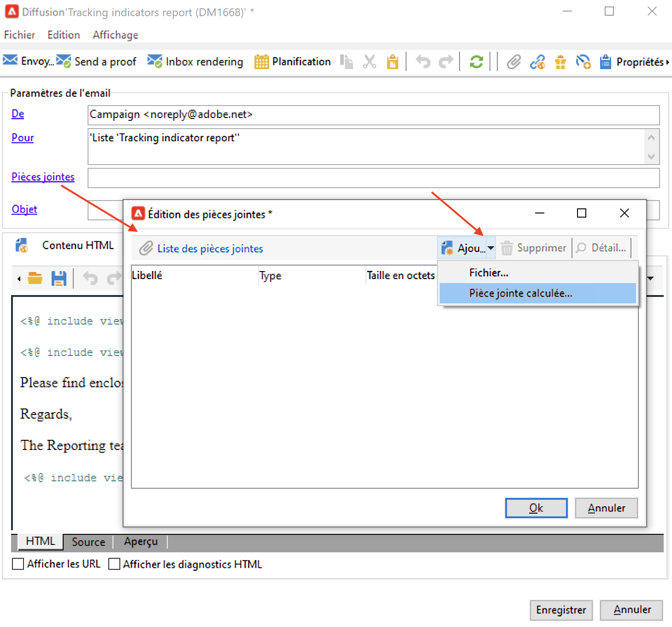Expand the small arrow left of folder icon
This screenshot has height=627, width=672.
click(19, 278)
